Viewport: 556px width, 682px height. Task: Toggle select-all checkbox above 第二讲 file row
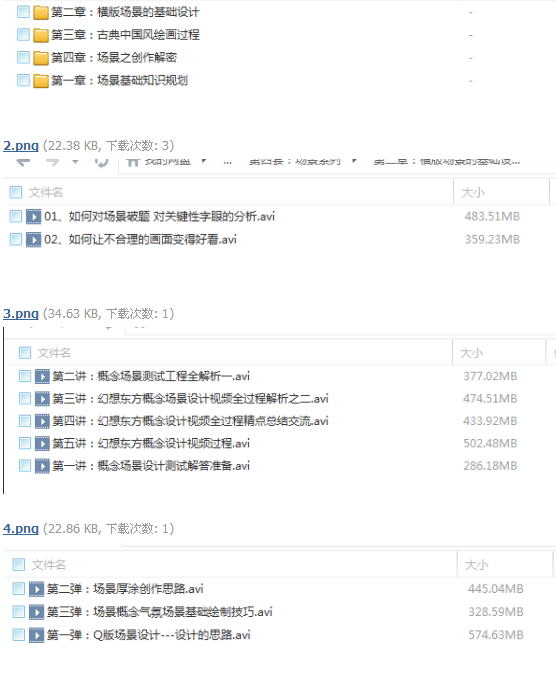click(25, 352)
